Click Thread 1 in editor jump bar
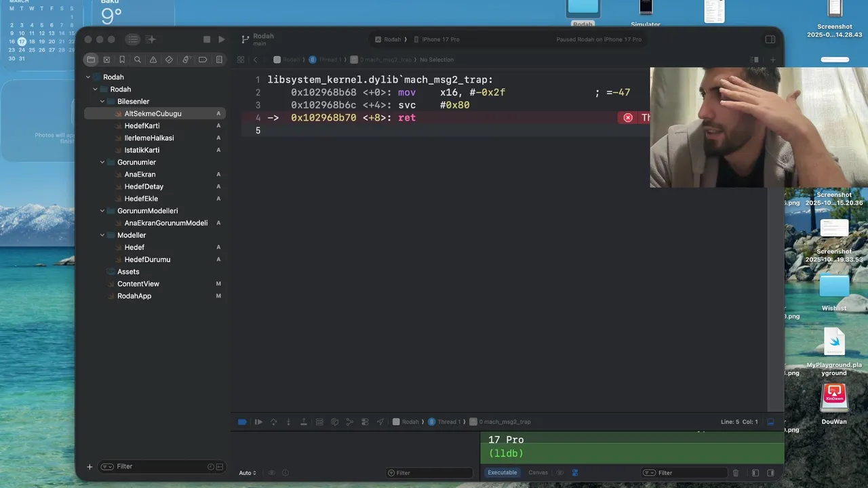This screenshot has height=488, width=868. coord(325,60)
